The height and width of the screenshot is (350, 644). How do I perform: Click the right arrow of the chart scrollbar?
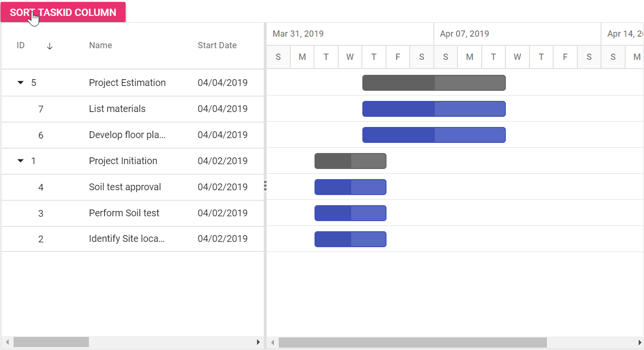tap(640, 343)
